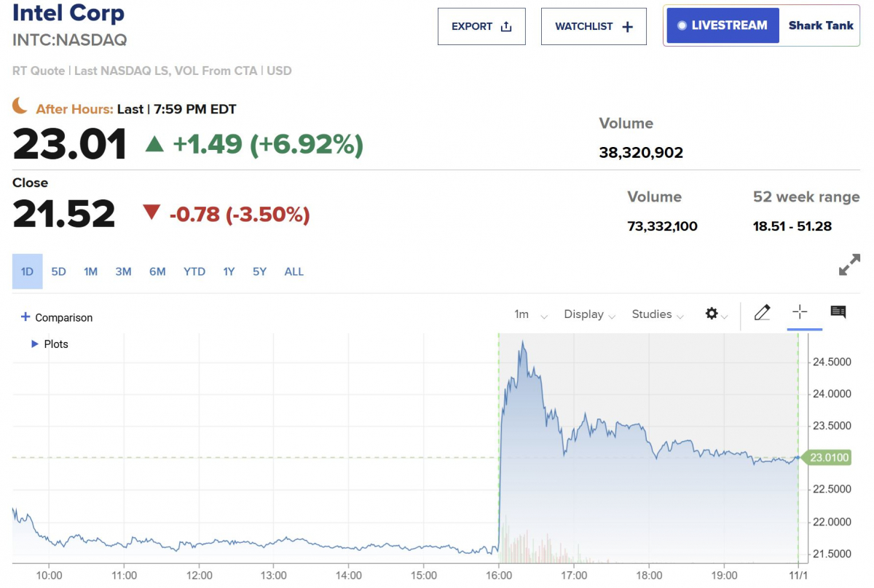Open the chart comments icon
Image resolution: width=874 pixels, height=588 pixels.
pos(838,313)
